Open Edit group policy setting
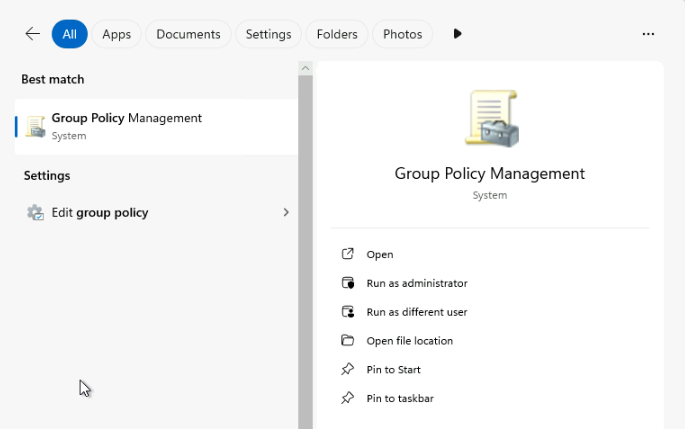This screenshot has height=429, width=685. point(156,213)
